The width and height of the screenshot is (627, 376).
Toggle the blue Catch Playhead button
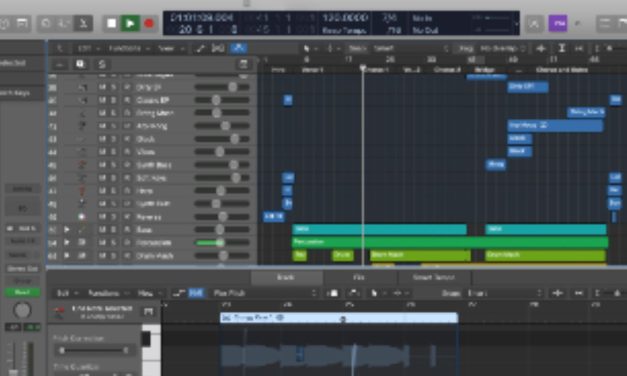click(239, 48)
